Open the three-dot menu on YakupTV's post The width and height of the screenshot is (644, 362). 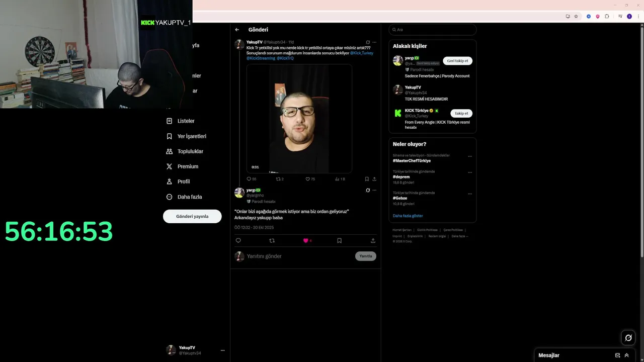374,42
